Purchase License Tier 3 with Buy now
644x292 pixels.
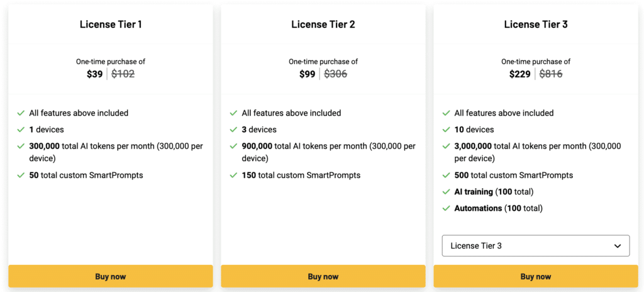536,276
